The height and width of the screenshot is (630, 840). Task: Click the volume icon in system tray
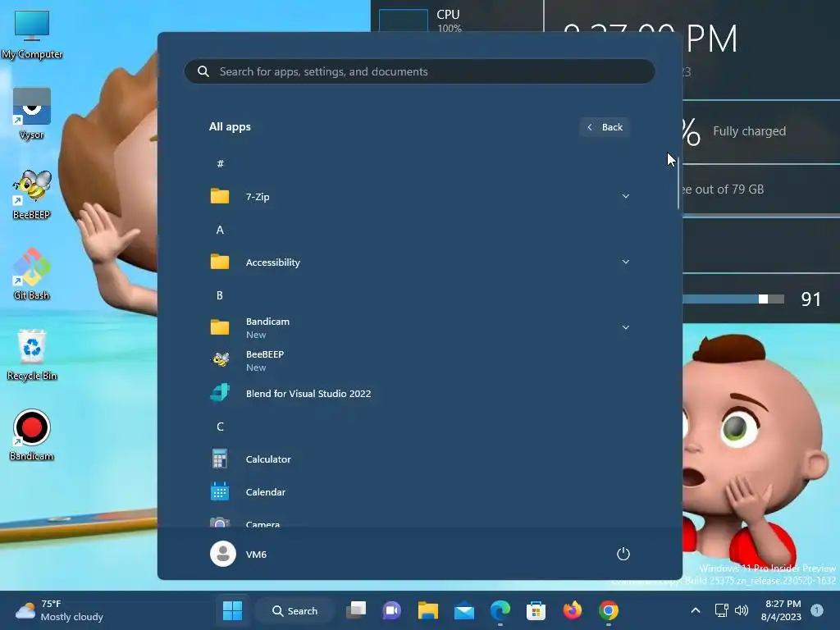point(742,610)
